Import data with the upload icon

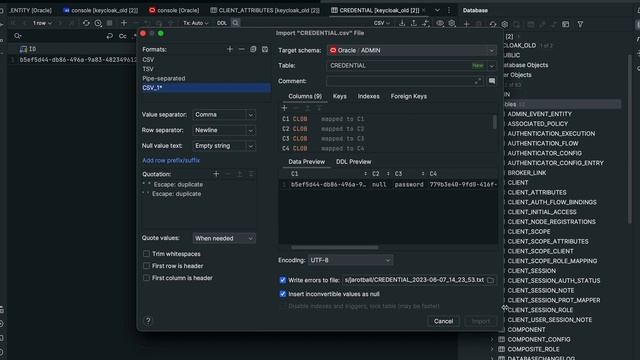[414, 23]
